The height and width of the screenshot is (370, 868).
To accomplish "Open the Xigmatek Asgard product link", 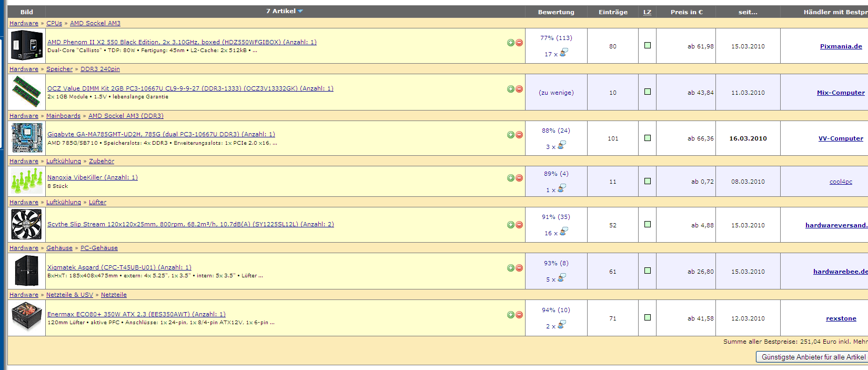I will 119,267.
